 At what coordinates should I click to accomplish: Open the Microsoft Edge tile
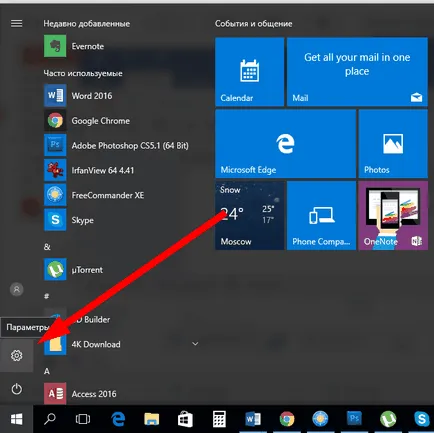coord(286,144)
